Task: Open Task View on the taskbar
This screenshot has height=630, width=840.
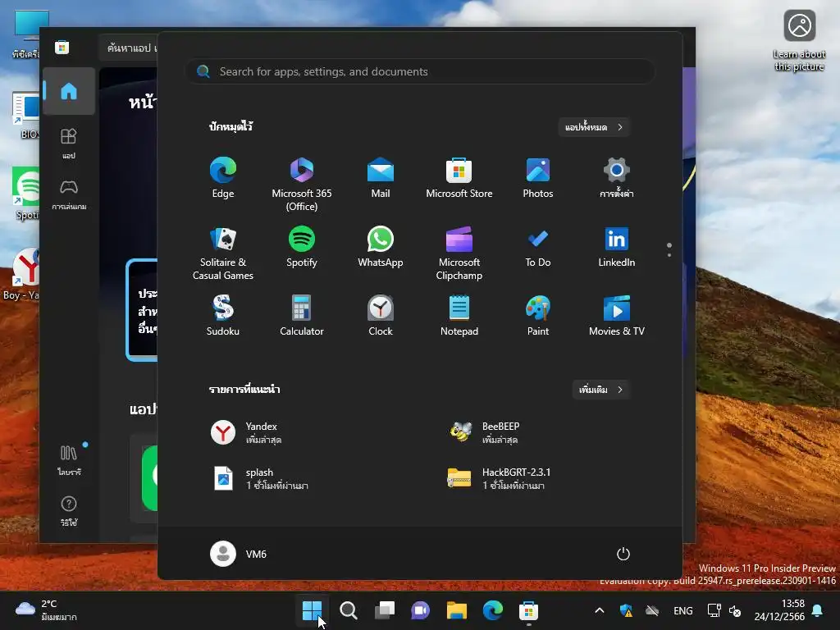Action: (385, 610)
